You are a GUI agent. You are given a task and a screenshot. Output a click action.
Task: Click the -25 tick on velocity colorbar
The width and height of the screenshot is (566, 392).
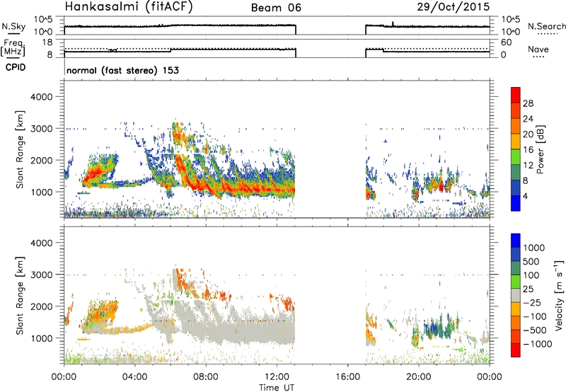pos(532,302)
